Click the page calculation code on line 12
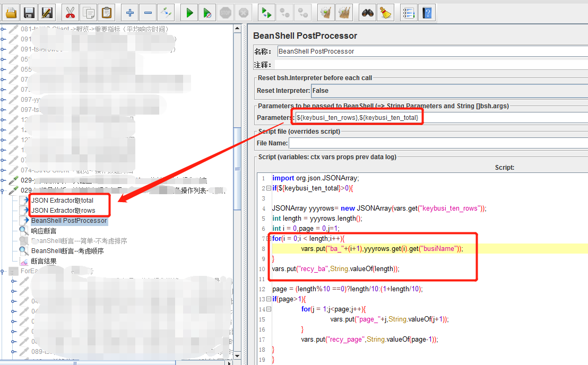 click(x=348, y=289)
